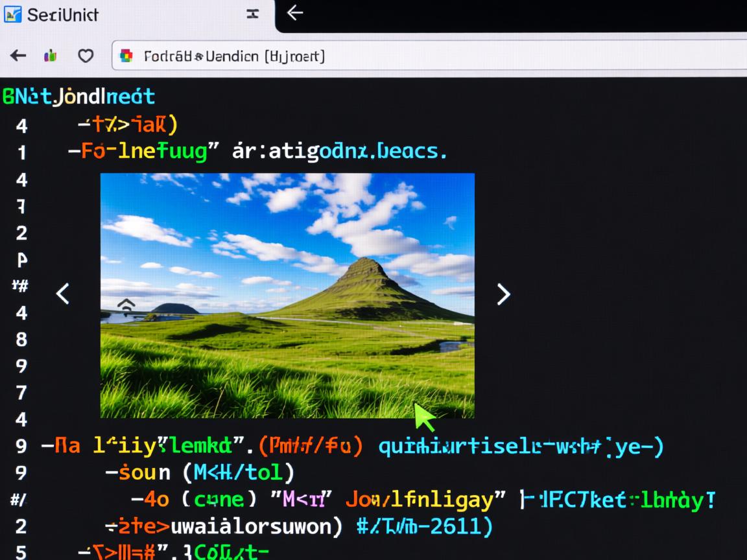The image size is (747, 560).
Task: Open the green mountain landscape image
Action: 287,295
